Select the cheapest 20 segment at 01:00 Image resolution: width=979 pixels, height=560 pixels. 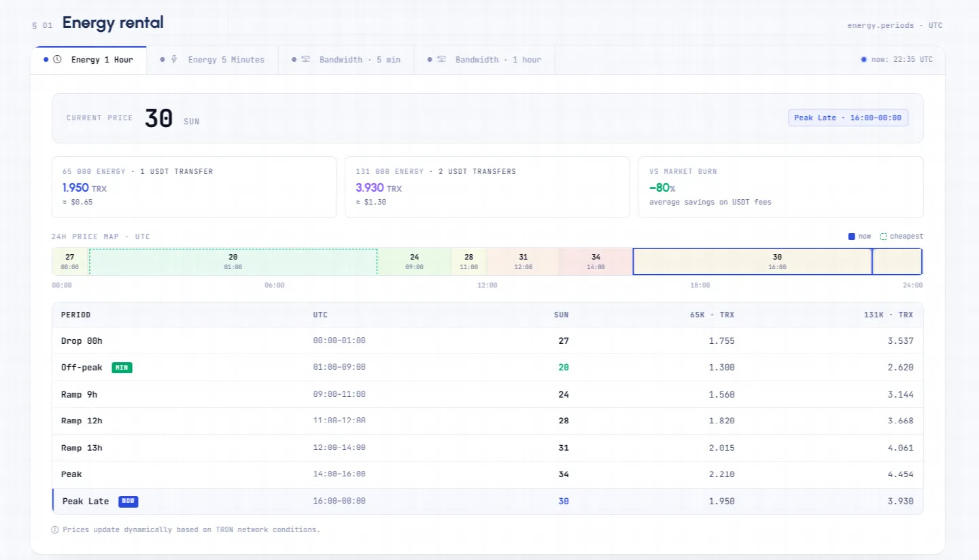233,262
